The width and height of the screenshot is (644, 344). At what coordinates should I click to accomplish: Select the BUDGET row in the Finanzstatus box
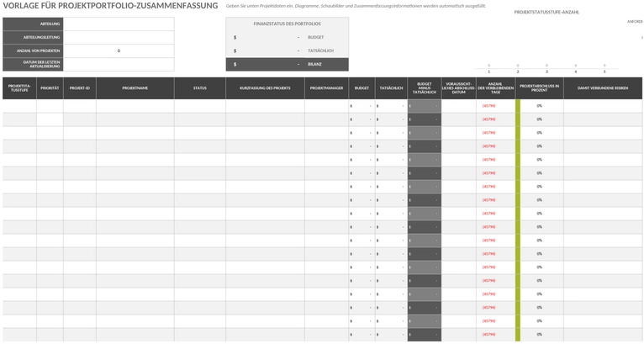[x=287, y=37]
